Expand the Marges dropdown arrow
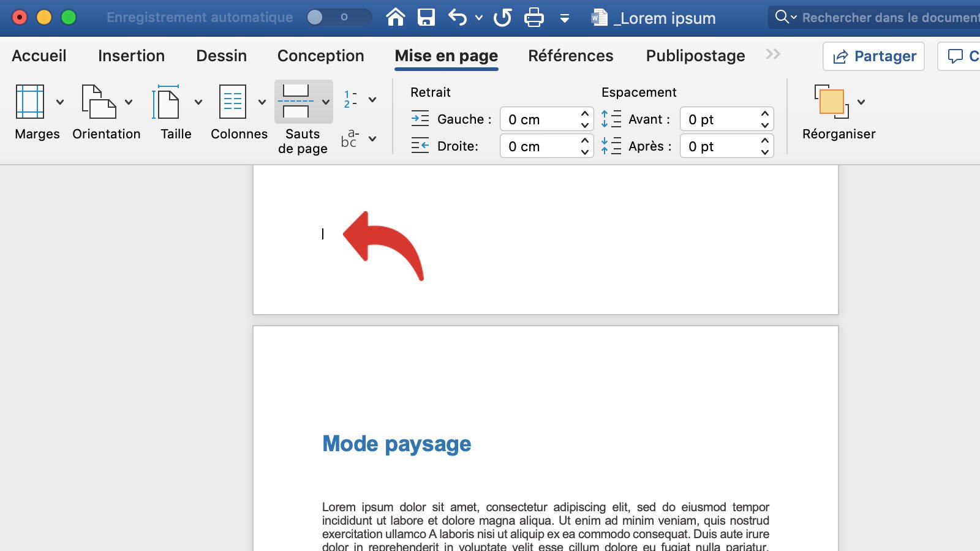Image resolution: width=980 pixels, height=551 pixels. (x=60, y=102)
